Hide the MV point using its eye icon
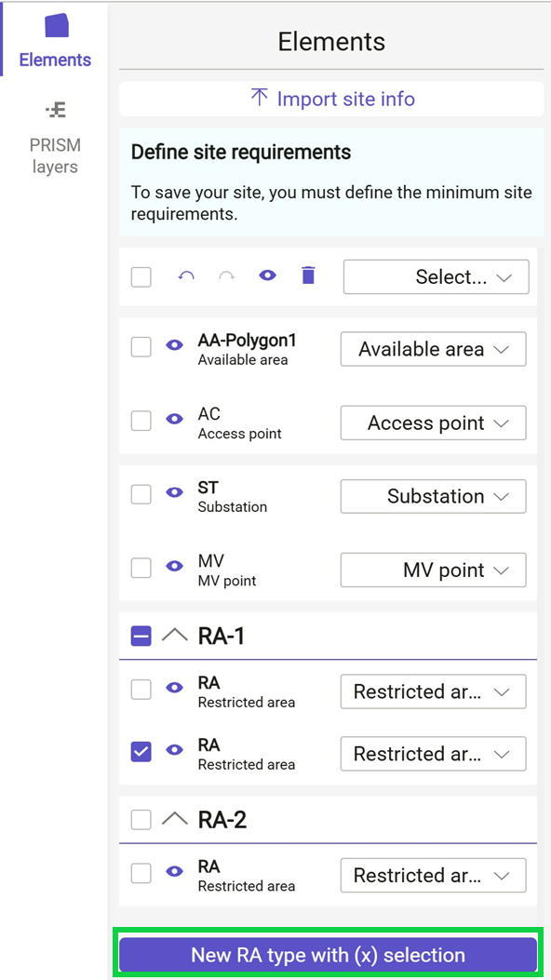This screenshot has height=980, width=551. pos(174,568)
